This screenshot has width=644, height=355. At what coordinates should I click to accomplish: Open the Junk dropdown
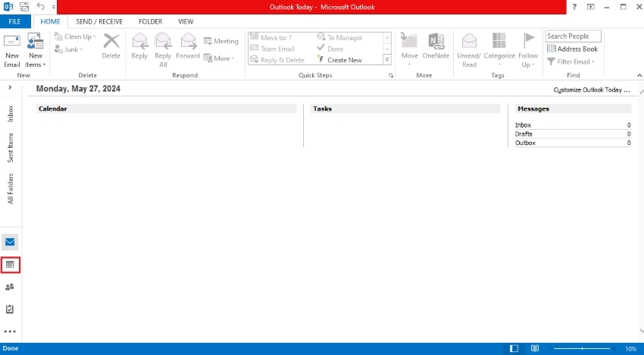(69, 49)
